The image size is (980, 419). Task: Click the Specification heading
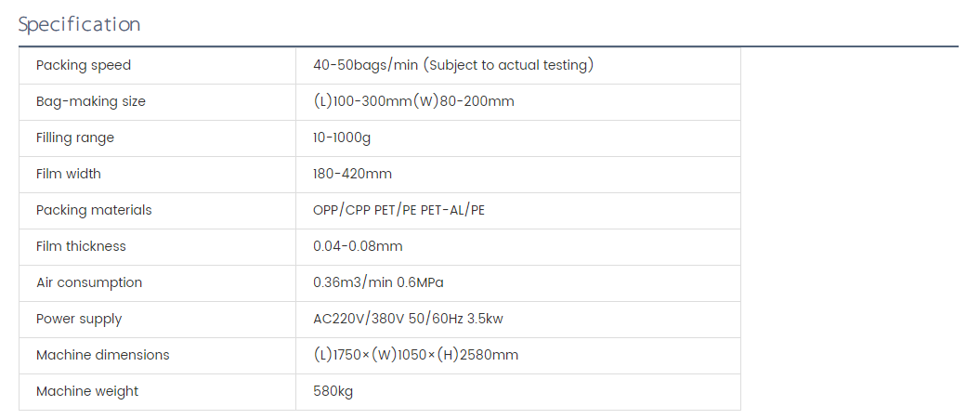pyautogui.click(x=80, y=24)
